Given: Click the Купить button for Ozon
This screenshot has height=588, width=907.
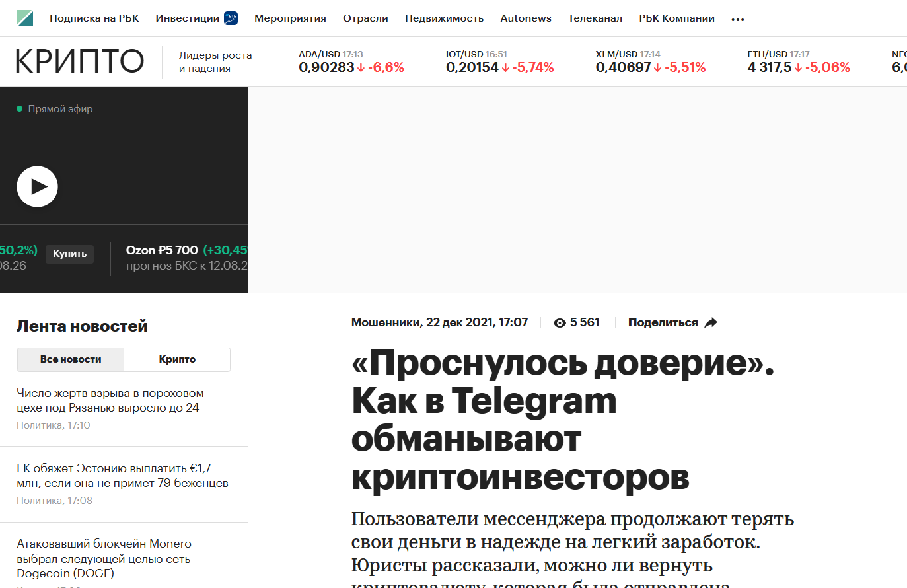Looking at the screenshot, I should pos(69,254).
